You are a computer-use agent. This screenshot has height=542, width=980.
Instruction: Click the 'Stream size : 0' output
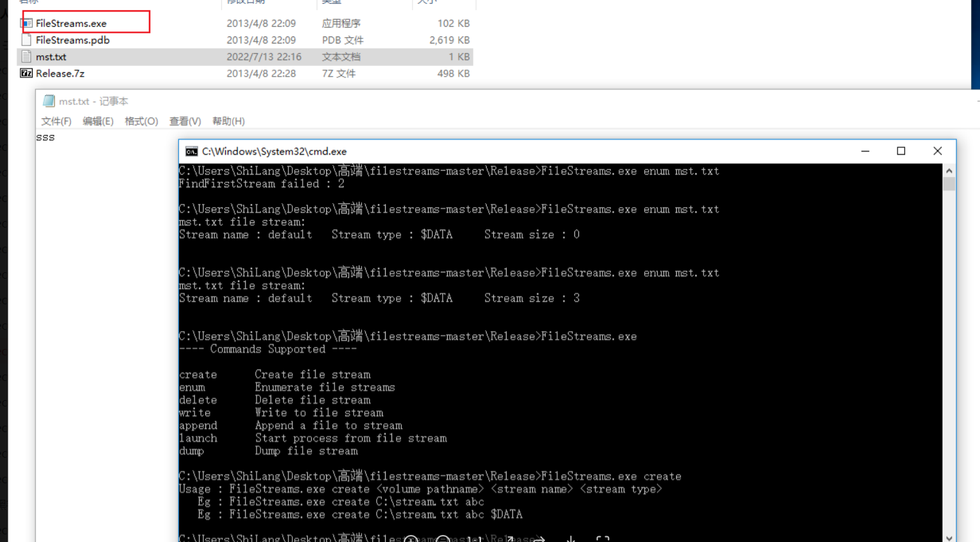[x=532, y=235]
